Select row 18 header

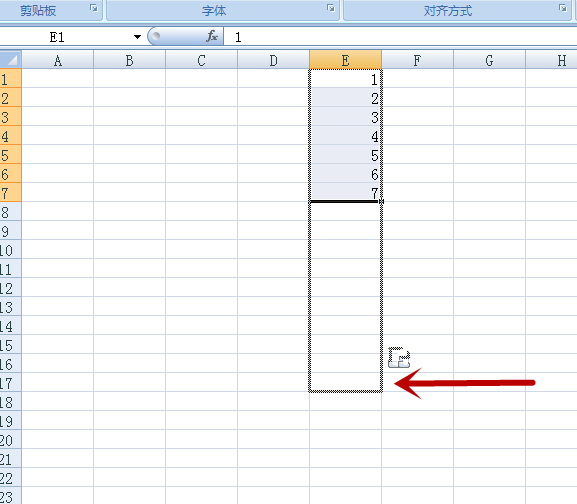coord(11,402)
